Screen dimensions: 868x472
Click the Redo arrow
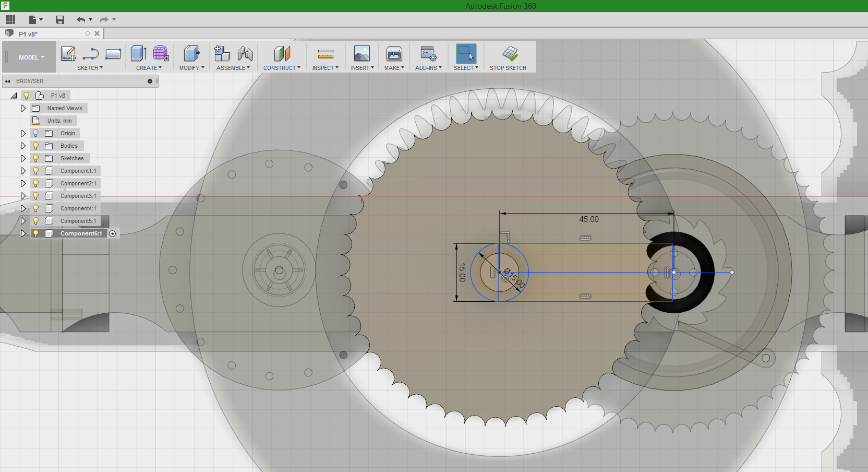point(104,20)
